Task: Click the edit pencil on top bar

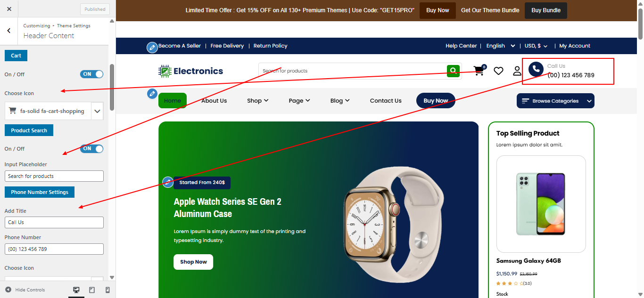Action: click(152, 47)
